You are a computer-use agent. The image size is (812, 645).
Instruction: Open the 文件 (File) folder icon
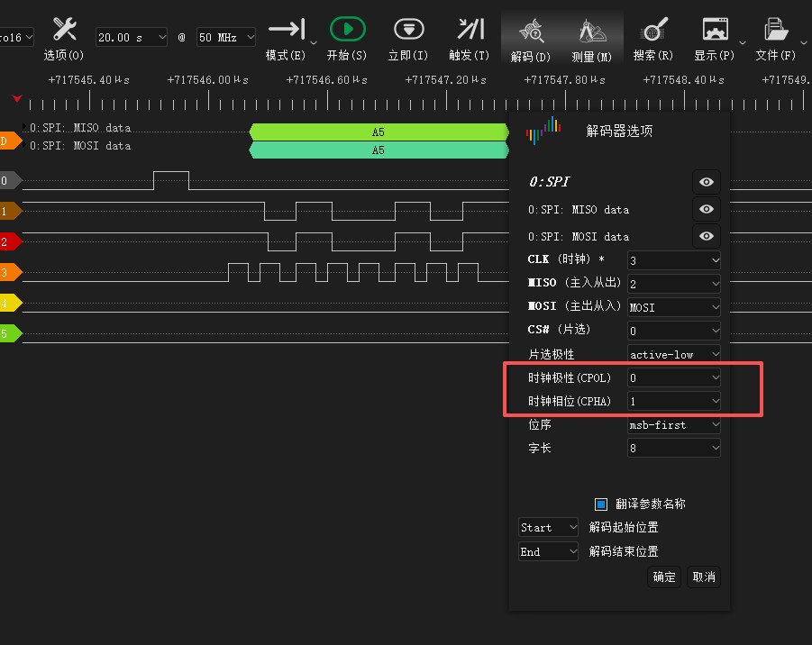775,30
